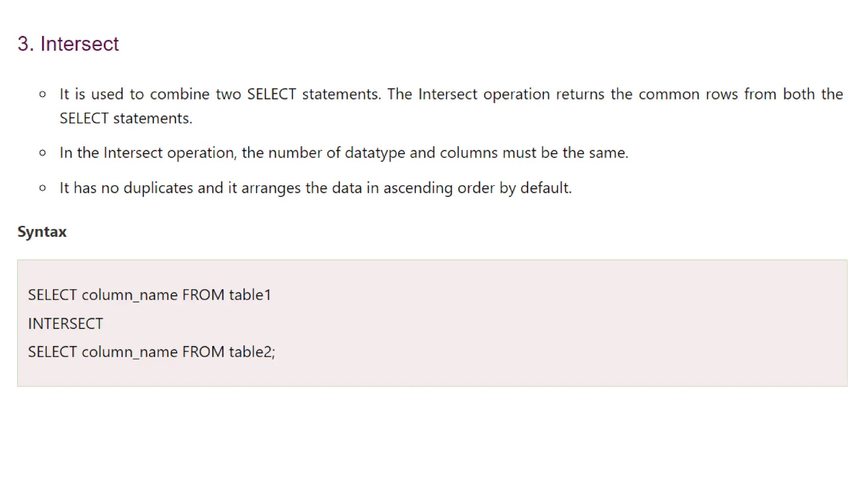Click the bold "Syntax" subheading
This screenshot has width=868, height=488.
click(42, 232)
